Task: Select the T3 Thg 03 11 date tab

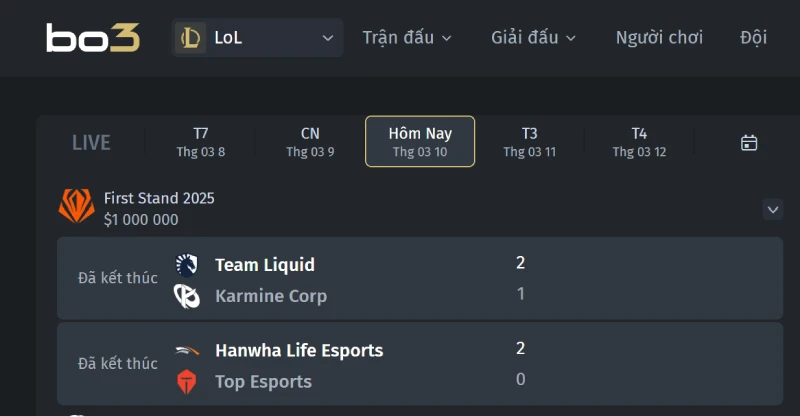Action: [529, 142]
